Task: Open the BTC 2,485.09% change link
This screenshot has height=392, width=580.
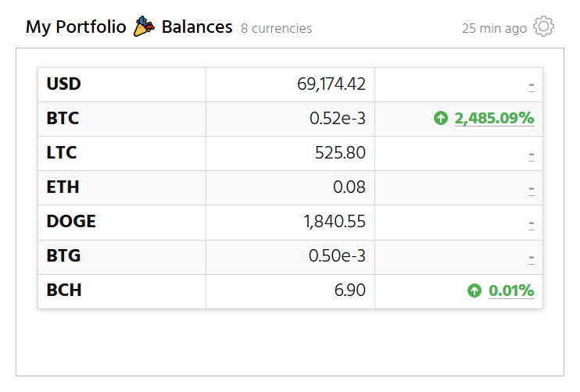Action: click(494, 119)
